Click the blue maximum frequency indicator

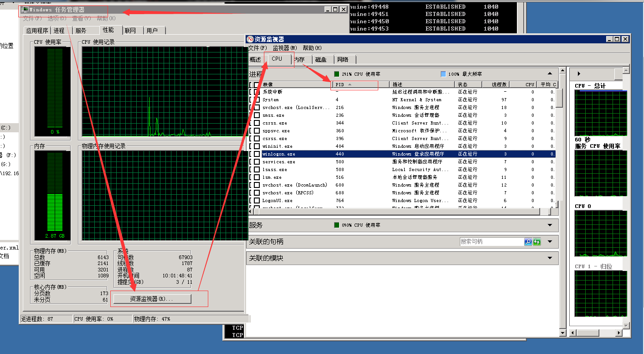pos(443,74)
